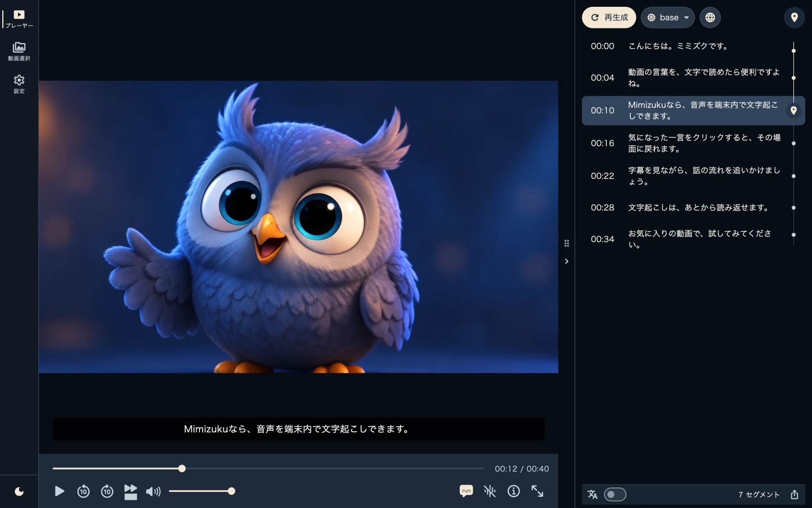Click the subtitle text overlay

tap(298, 429)
